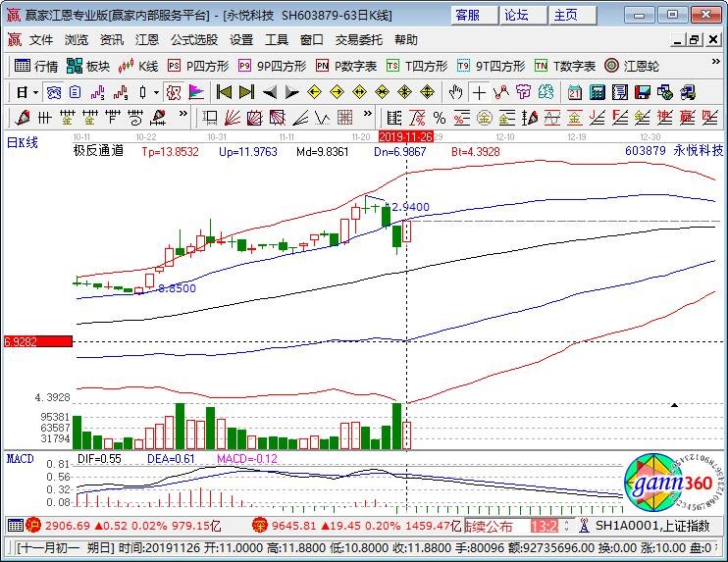The image size is (728, 562).
Task: Open the 公式选股 menu
Action: (x=194, y=40)
